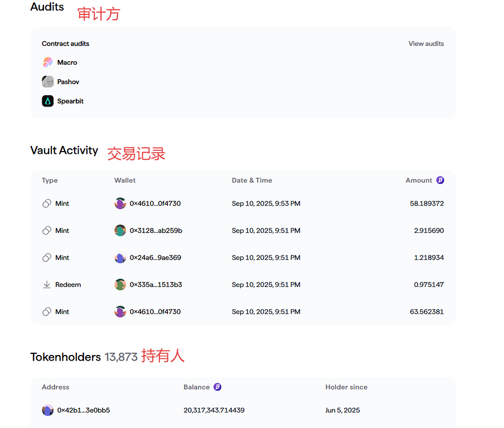Open tokenholder address 0x42b1...3e0bb5
Screen dimensions: 504x428
click(83, 410)
